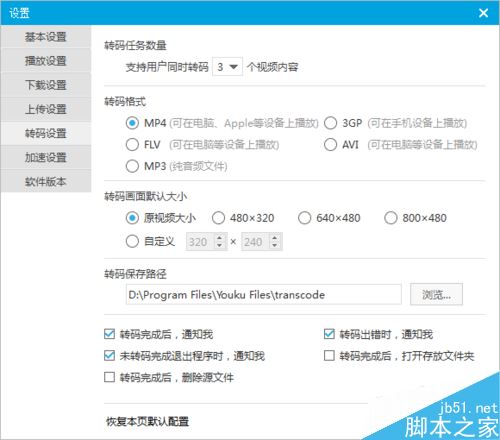
Task: Select the 640×480 resolution option
Action: point(304,218)
